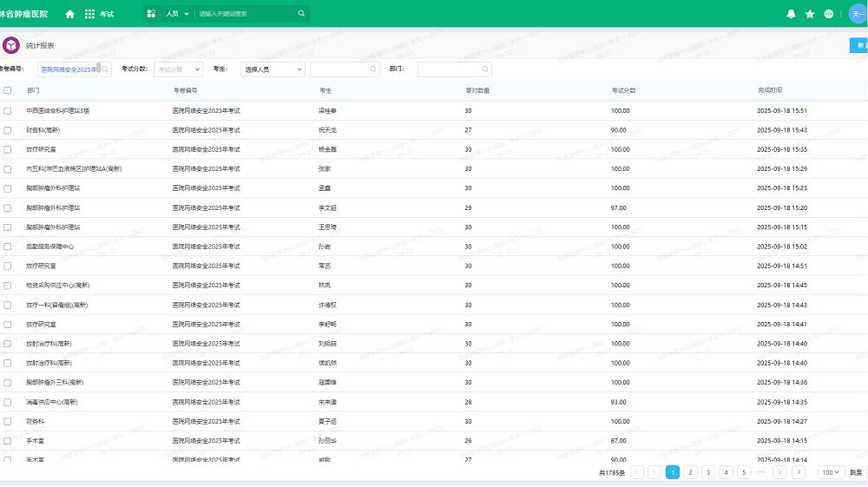
Task: Open the 人员 search type selector
Action: (176, 14)
